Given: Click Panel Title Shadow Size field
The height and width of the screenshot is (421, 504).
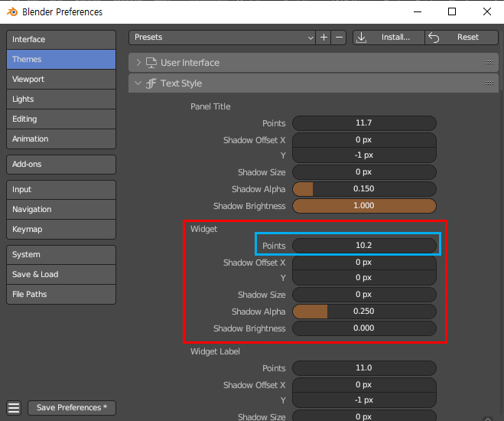Looking at the screenshot, I should point(364,172).
